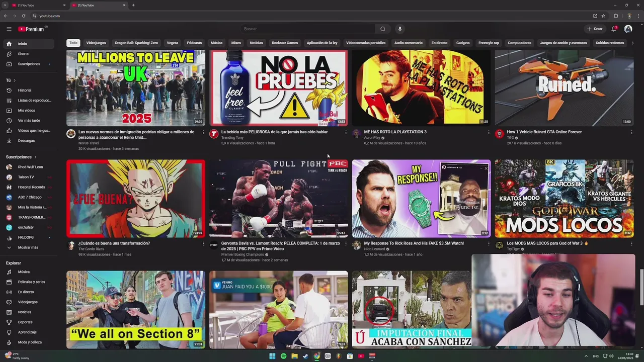Open options for ME HAS ROTO LA PLAYSTATION 3
Viewport: 644px width, 362px height.
[x=489, y=132]
